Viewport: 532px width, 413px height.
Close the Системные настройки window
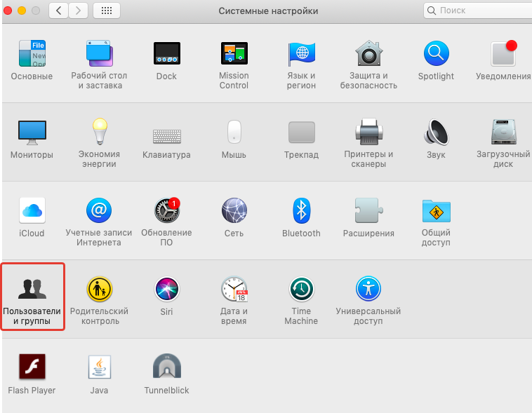click(8, 11)
